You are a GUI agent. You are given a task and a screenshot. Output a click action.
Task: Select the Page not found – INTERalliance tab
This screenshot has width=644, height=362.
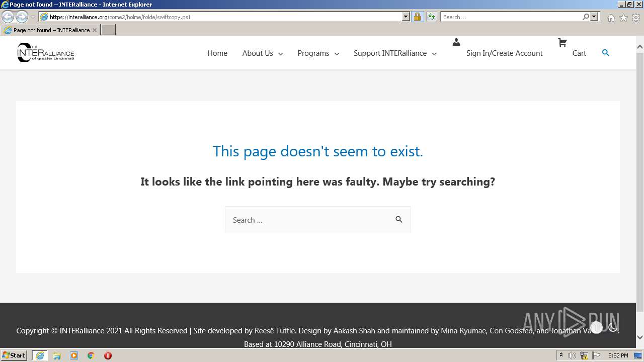click(50, 30)
